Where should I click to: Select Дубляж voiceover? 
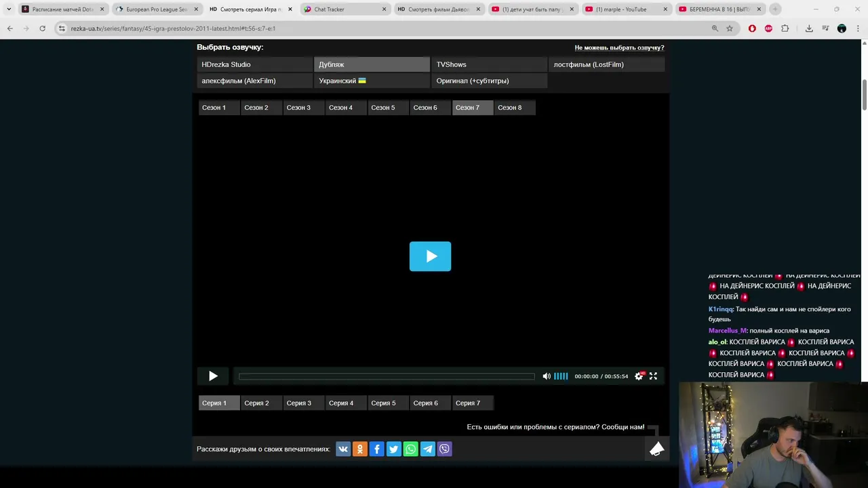pos(372,64)
